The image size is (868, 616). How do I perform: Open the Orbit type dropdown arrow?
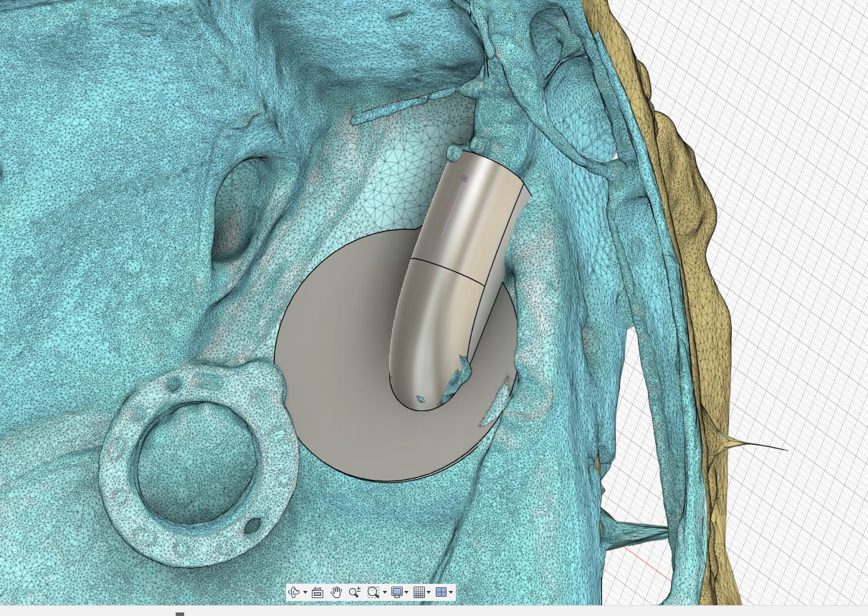(x=305, y=592)
